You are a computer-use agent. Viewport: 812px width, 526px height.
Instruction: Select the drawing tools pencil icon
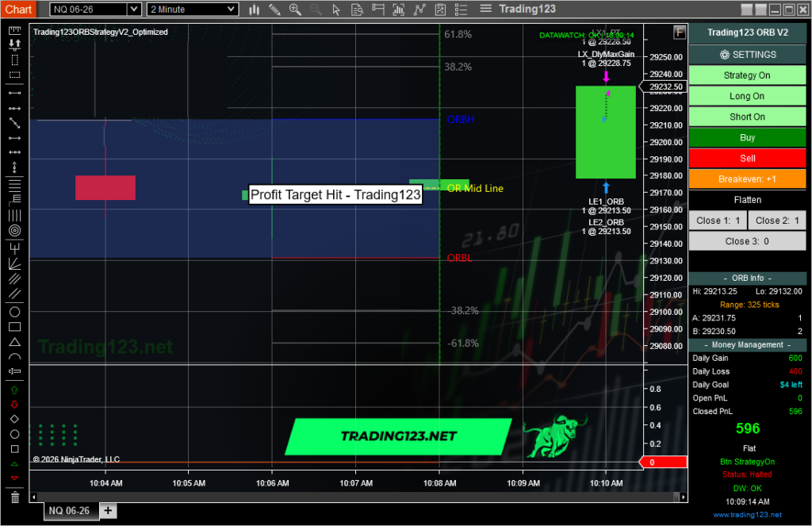tap(274, 10)
